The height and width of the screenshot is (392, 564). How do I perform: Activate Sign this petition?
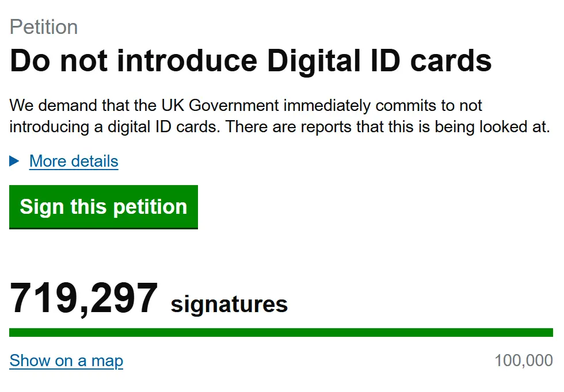(x=103, y=207)
